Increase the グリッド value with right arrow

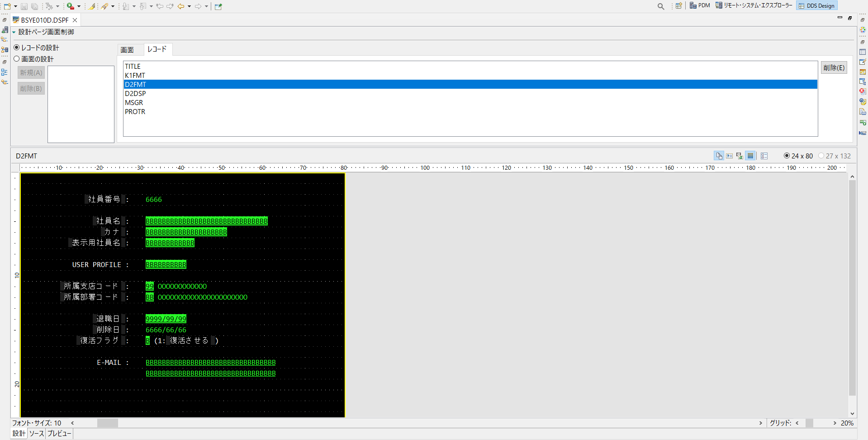pyautogui.click(x=835, y=423)
